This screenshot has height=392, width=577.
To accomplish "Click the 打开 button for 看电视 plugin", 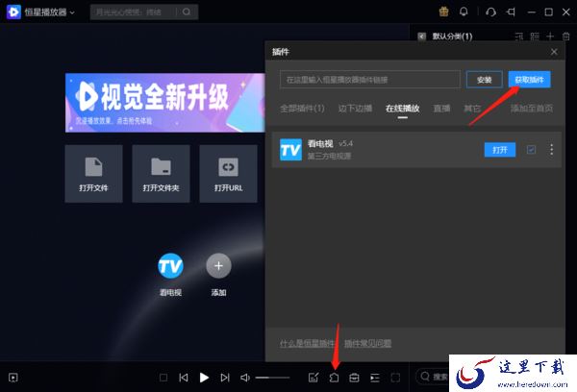I will tap(500, 150).
